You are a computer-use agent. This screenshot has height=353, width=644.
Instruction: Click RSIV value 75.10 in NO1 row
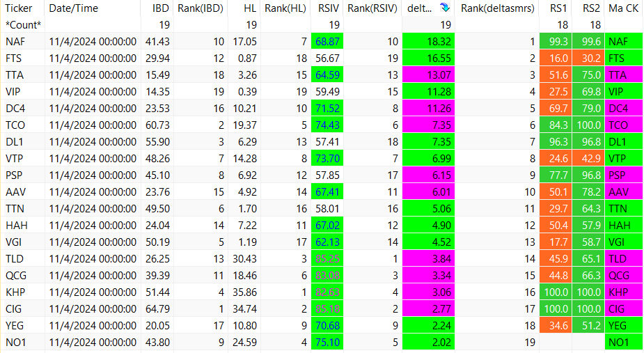pyautogui.click(x=327, y=343)
